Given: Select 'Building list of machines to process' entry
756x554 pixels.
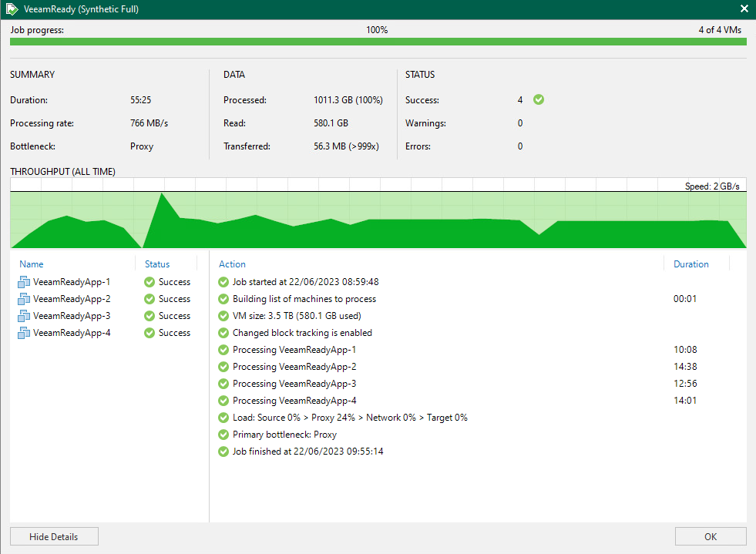Looking at the screenshot, I should (304, 299).
